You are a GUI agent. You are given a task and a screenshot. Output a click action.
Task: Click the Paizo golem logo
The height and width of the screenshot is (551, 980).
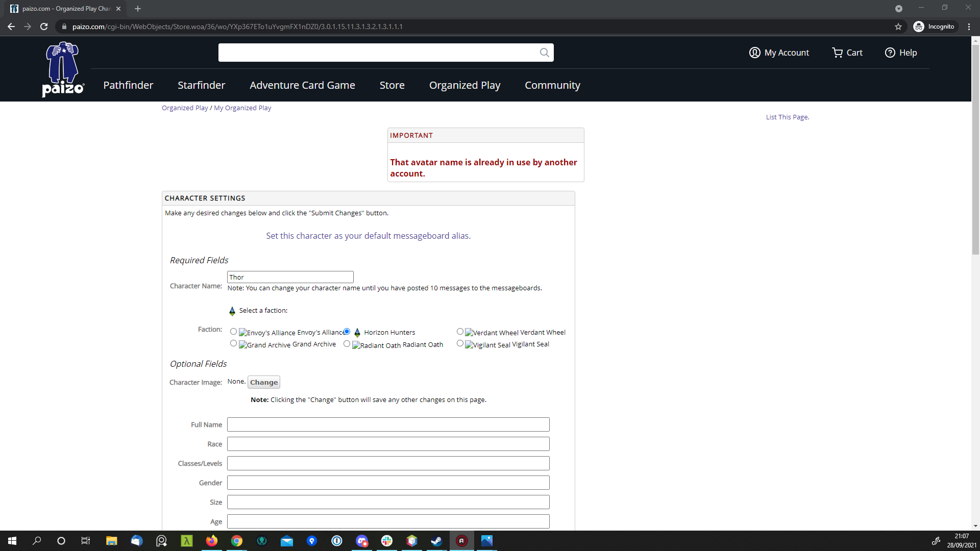coord(63,69)
